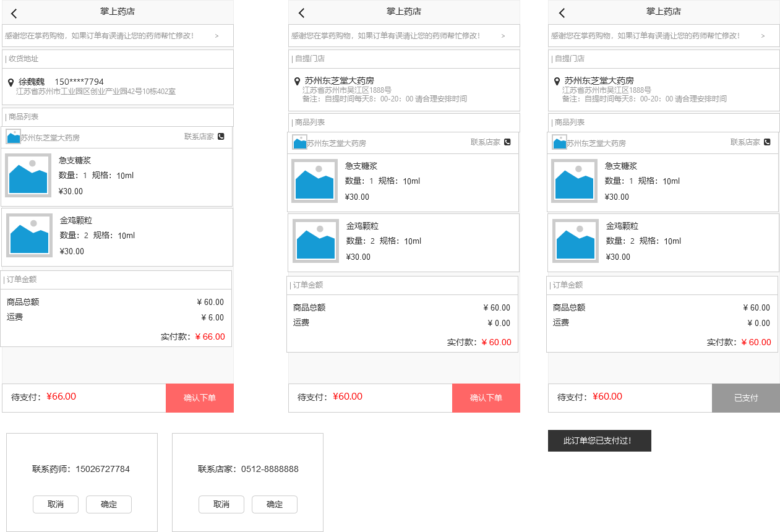Expand the order-correction notice banner on the first screen

tap(216, 36)
